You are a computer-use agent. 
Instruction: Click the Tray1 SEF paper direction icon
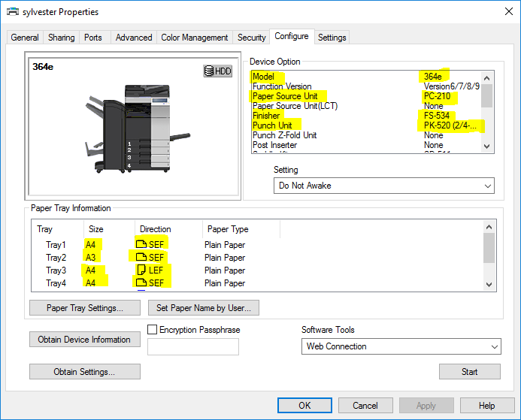(x=141, y=244)
